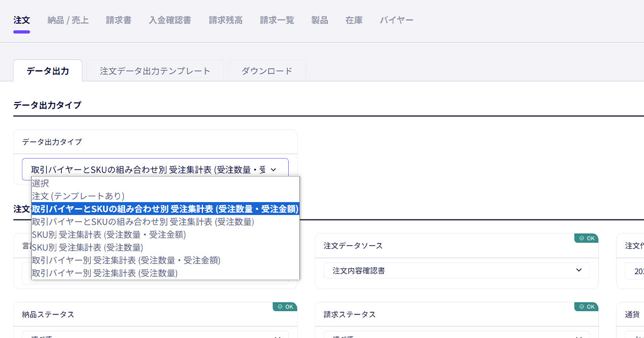Open the 請求残高 navigation tab
This screenshot has height=338, width=644.
pyautogui.click(x=225, y=20)
